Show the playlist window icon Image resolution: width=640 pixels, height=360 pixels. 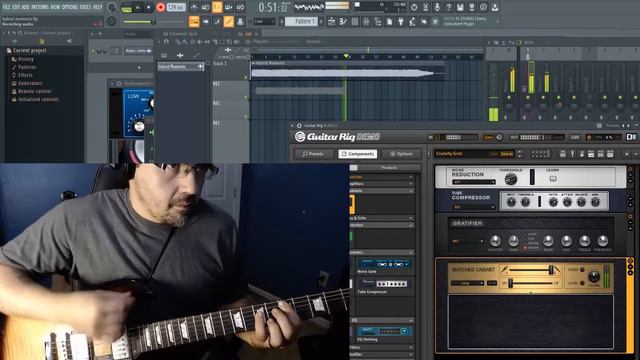332,21
